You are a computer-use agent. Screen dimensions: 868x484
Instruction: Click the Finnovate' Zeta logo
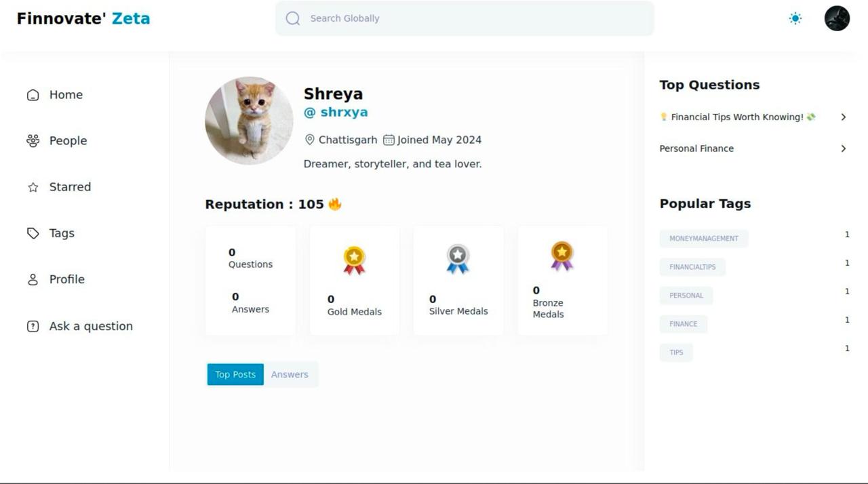pyautogui.click(x=83, y=18)
